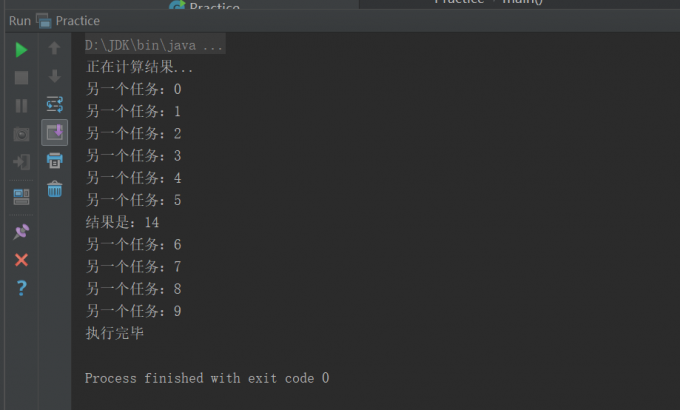Click the Restore Layout icon
This screenshot has width=680, height=410.
pyautogui.click(x=21, y=196)
